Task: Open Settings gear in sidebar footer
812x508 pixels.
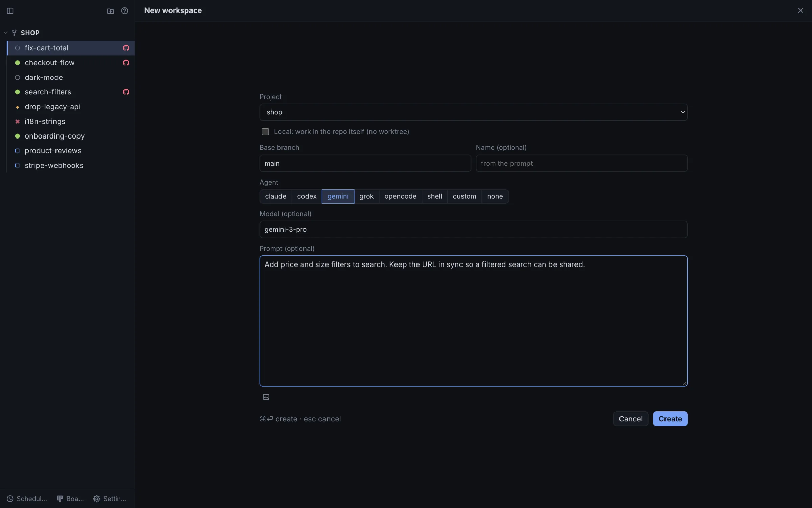Action: coord(97,499)
